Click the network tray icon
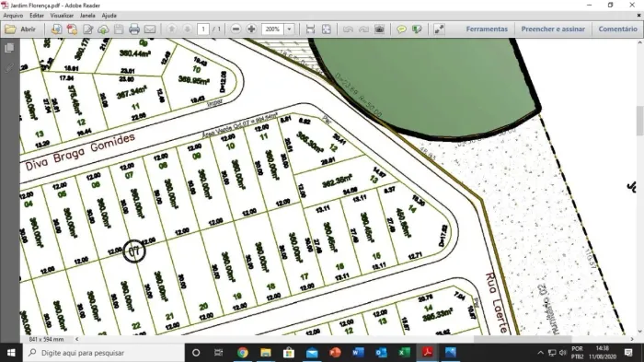 [x=552, y=353]
